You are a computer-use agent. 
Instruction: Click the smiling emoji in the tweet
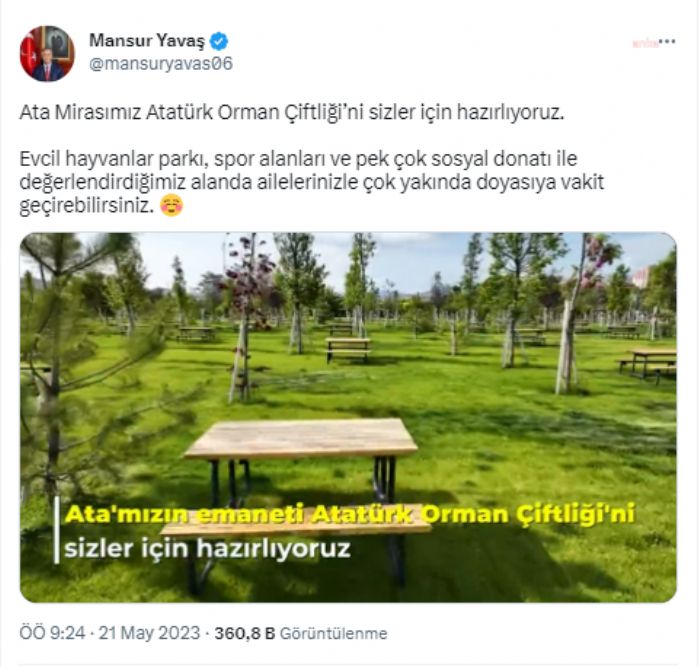coord(171,205)
